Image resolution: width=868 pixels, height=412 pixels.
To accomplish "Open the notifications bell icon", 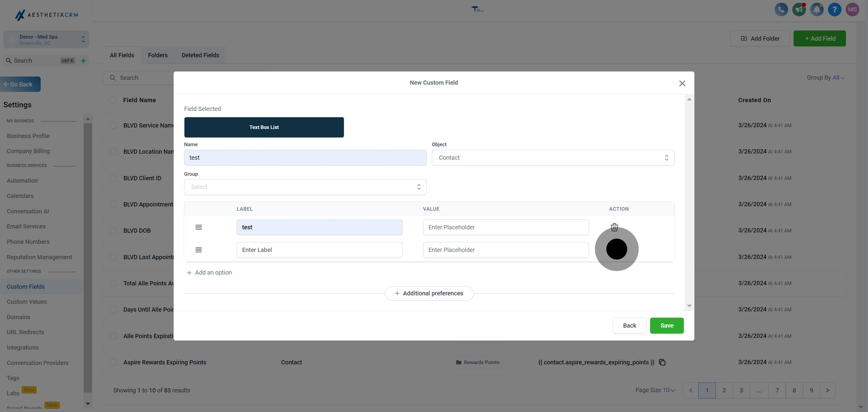I will point(816,9).
